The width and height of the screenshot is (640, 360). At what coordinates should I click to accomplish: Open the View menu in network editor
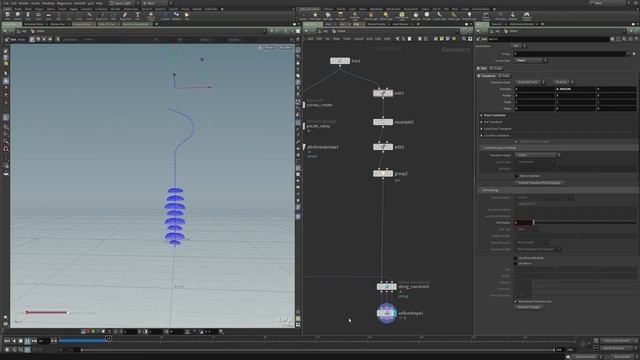336,39
